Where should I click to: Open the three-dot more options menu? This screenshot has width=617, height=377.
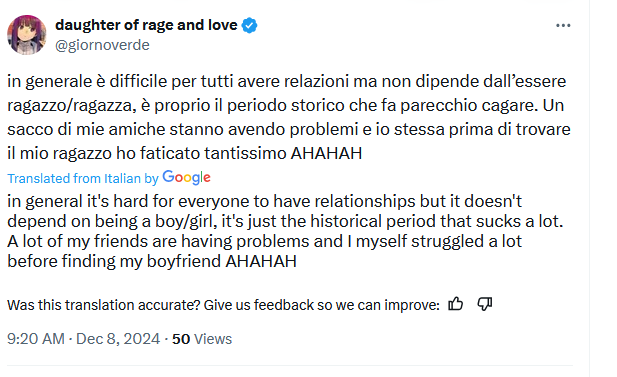563,26
